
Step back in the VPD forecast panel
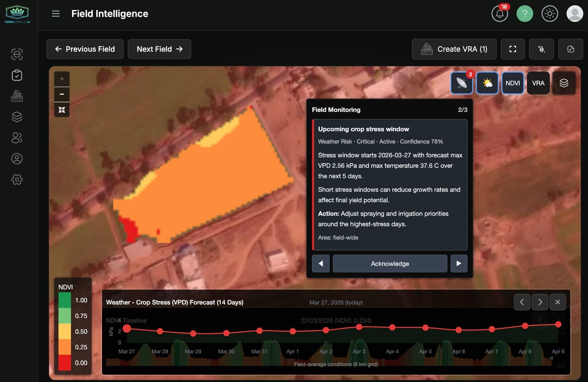(x=523, y=302)
